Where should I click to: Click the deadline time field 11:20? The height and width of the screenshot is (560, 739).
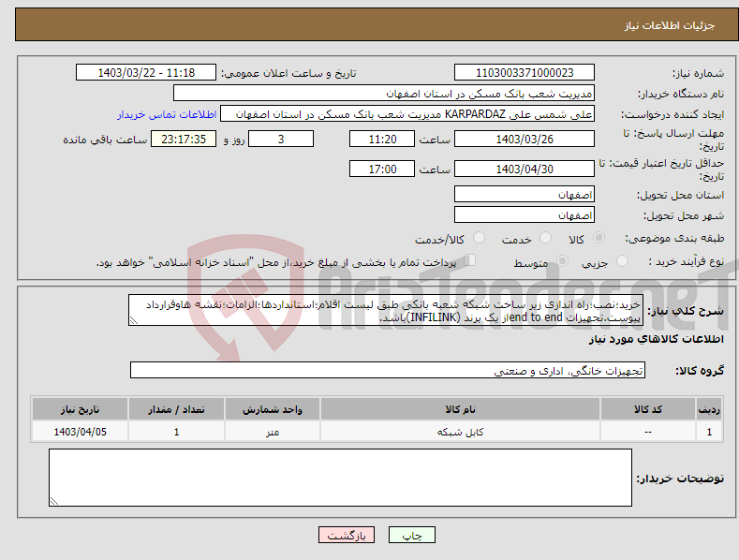coord(382,139)
